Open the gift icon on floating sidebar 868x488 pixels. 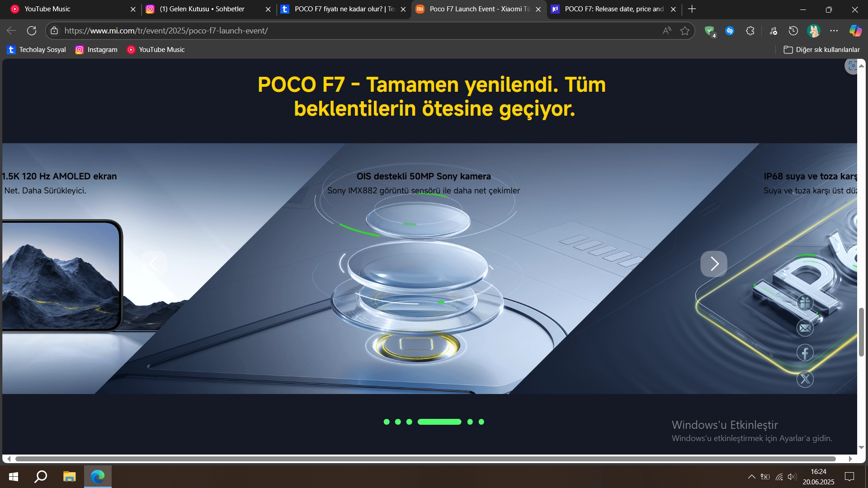[x=805, y=303]
